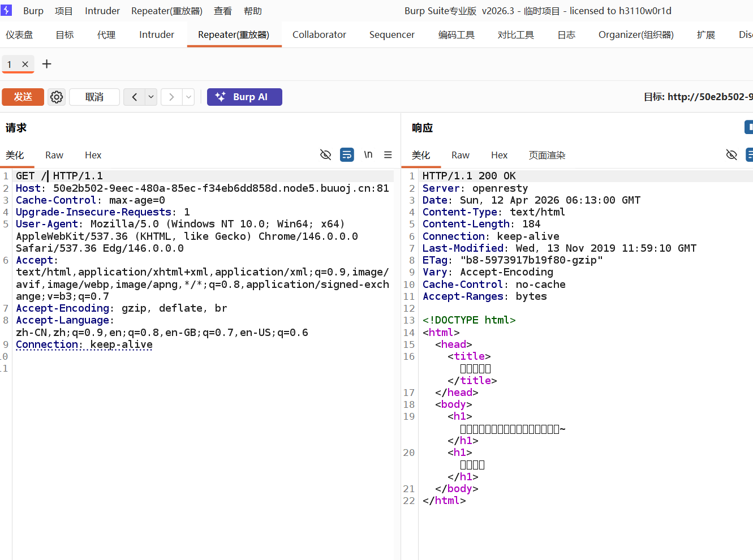753x560 pixels.
Task: Click the Server: openresty response header
Action: pos(475,188)
